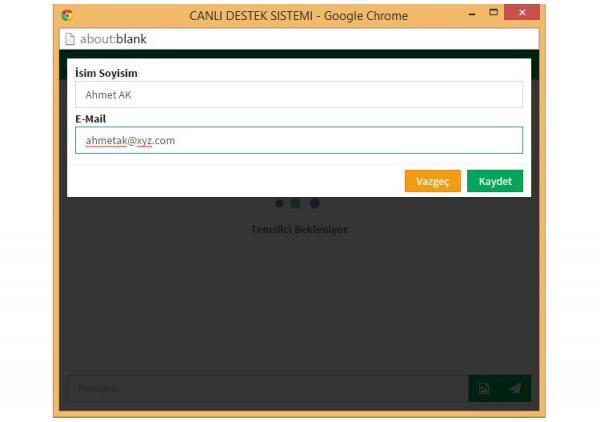Focus the İsim Soyisim name field
Screen dimensions: 600x422
(299, 95)
